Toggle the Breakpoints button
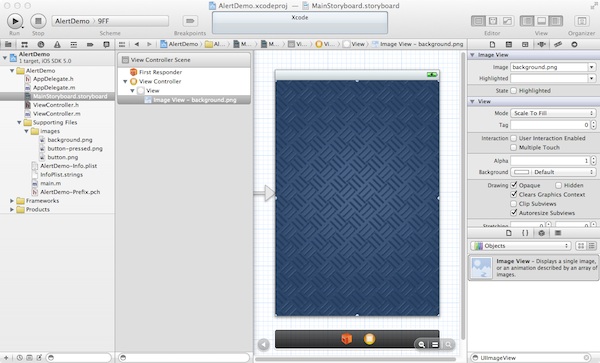Image resolution: width=600 pixels, height=363 pixels. tap(190, 21)
